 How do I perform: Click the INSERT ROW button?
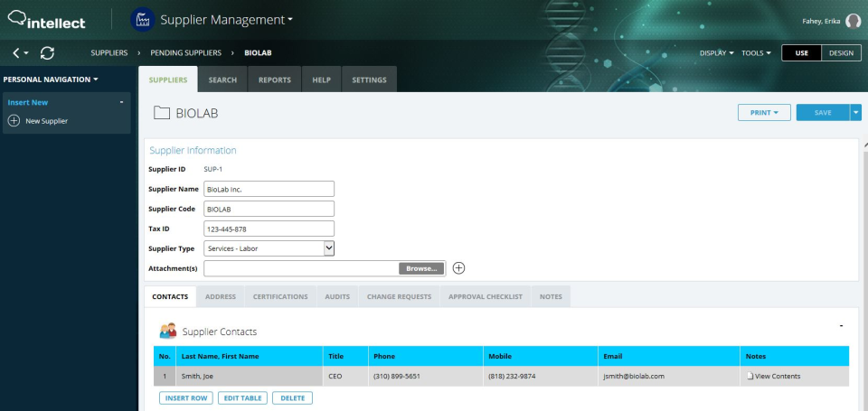(186, 397)
